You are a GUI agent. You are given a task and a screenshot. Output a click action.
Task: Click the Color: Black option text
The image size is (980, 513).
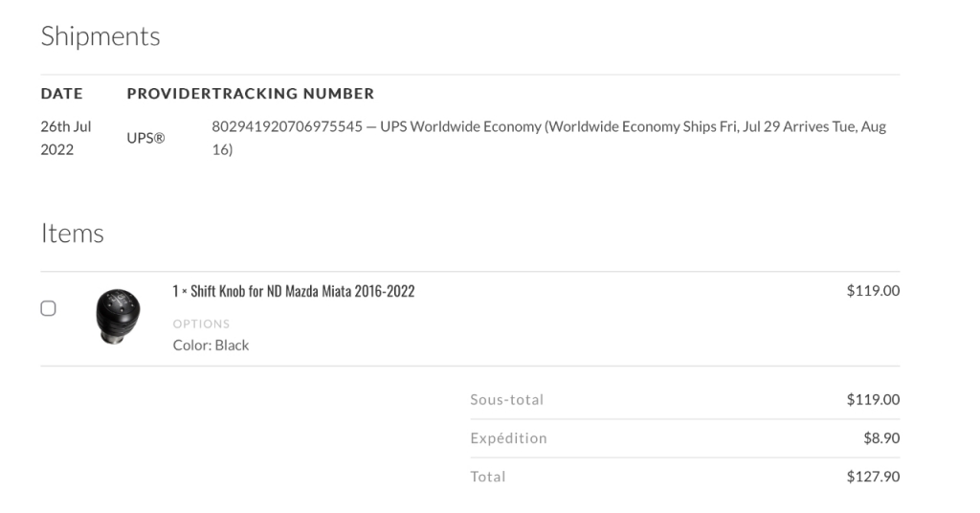211,346
